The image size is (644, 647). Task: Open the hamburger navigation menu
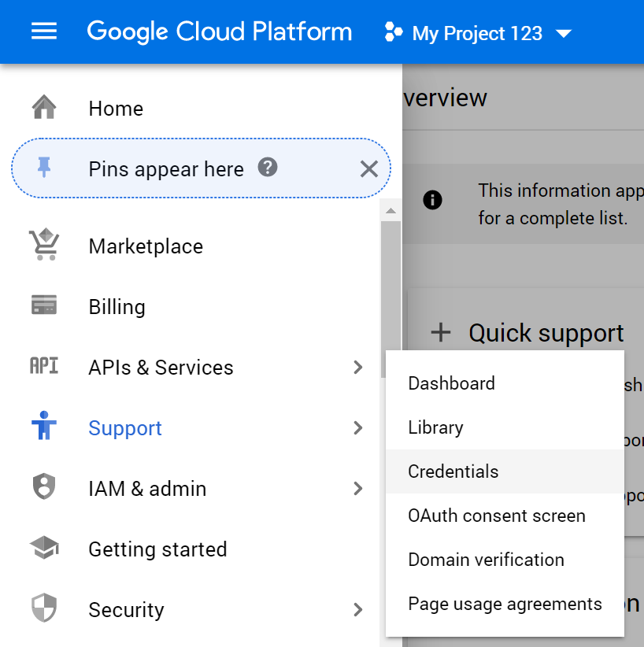[x=44, y=31]
